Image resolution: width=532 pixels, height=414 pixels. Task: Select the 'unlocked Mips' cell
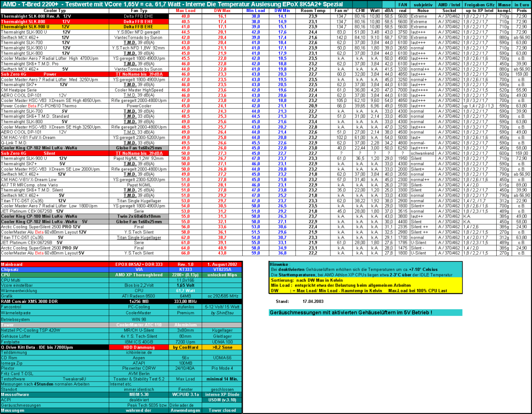point(222,275)
